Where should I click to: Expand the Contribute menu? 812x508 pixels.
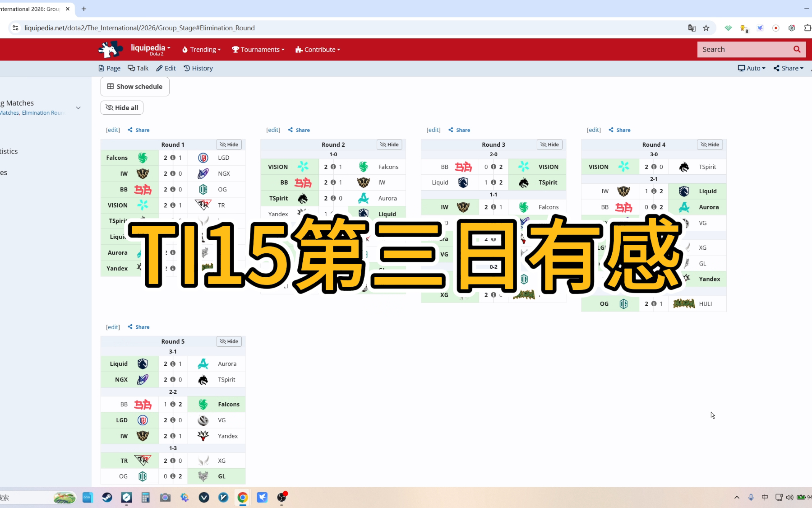point(318,49)
